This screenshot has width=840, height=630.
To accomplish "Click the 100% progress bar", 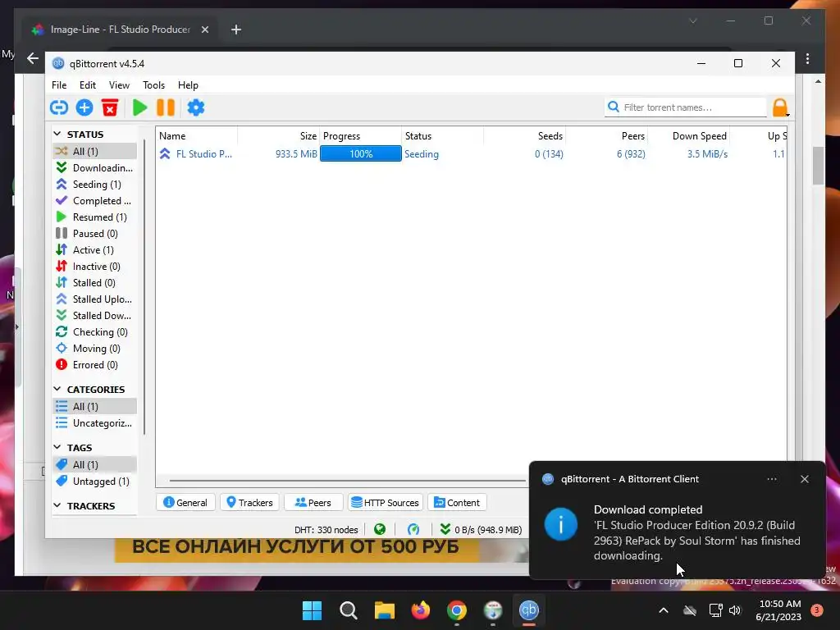I will point(361,154).
